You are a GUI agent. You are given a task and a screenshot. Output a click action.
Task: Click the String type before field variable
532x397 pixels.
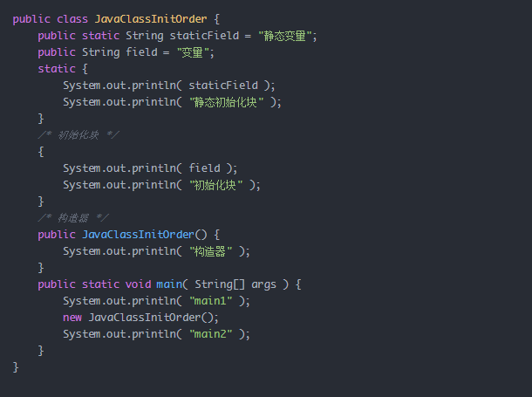point(101,52)
